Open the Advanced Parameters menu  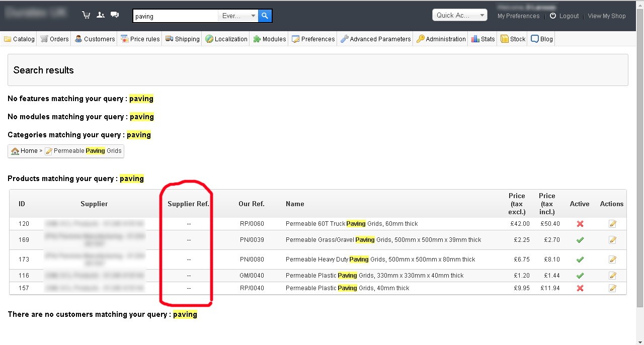coord(375,39)
